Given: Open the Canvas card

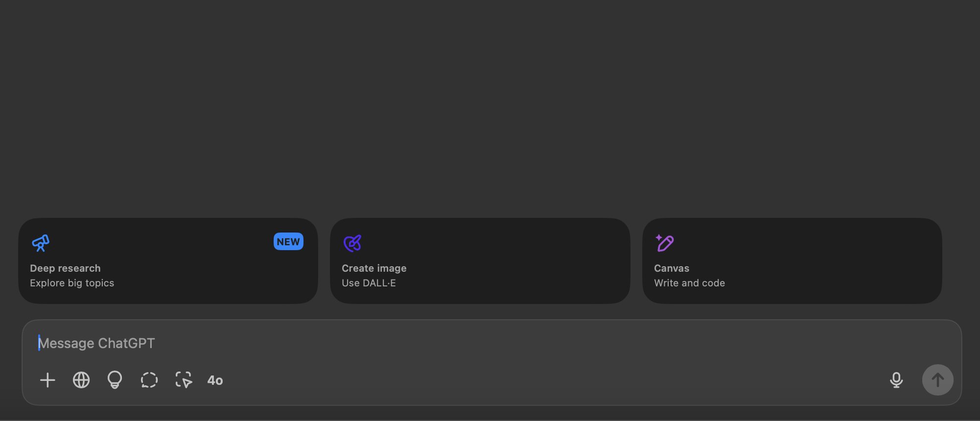Looking at the screenshot, I should click(x=792, y=261).
